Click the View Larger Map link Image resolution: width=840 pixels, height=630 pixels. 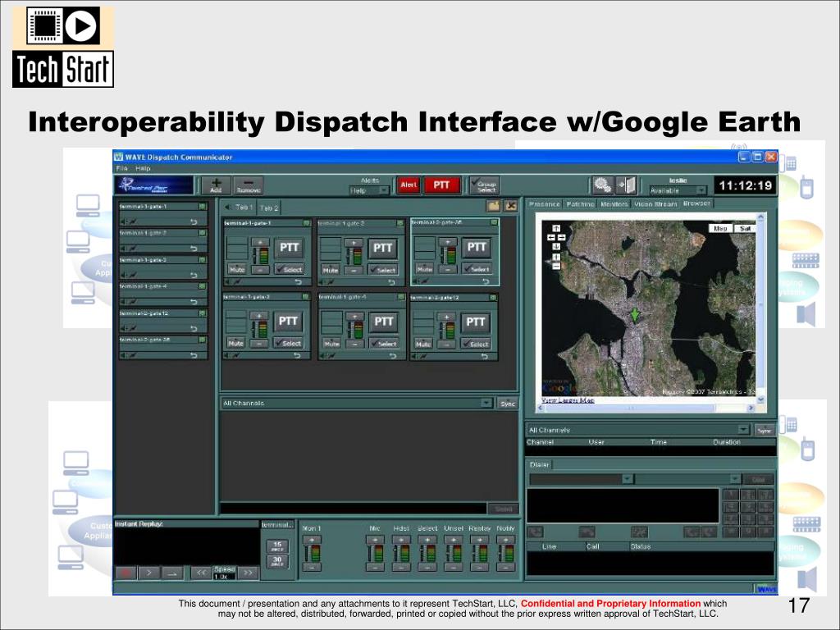coord(568,399)
